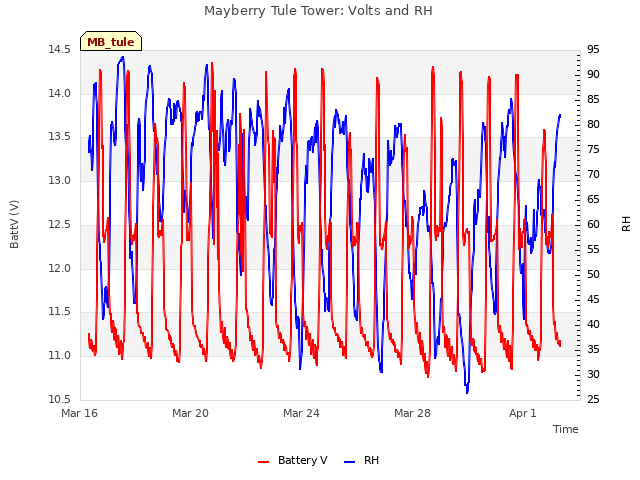Image resolution: width=640 pixels, height=480 pixels.
Task: Click the Mar 24 date tick label
Action: (x=301, y=413)
